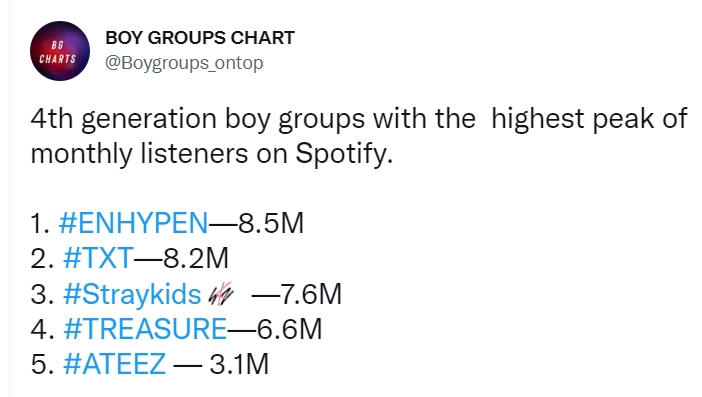The width and height of the screenshot is (702, 397).
Task: Click the 3.1M figure after ATEEZ
Action: [x=239, y=364]
